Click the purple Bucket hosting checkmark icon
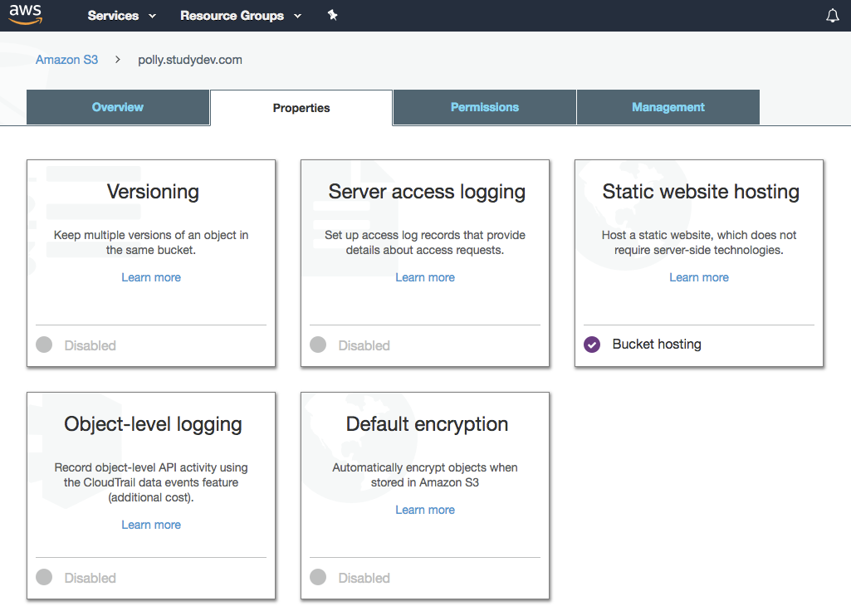The image size is (851, 616). pos(592,345)
